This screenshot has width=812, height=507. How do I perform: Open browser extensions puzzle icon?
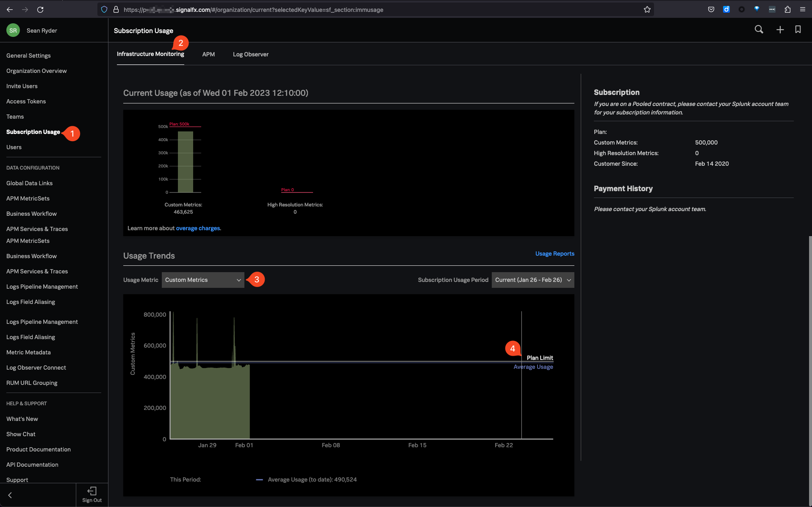(x=787, y=9)
